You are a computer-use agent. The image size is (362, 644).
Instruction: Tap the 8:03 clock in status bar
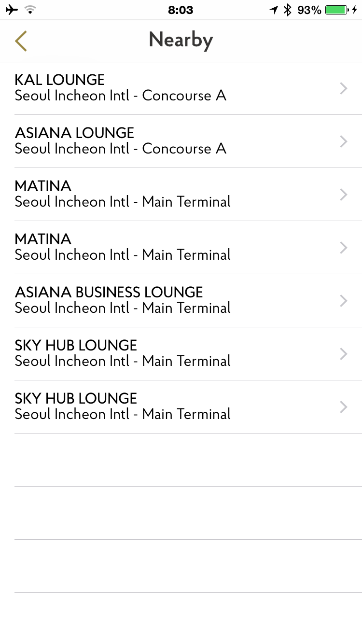[x=181, y=10]
